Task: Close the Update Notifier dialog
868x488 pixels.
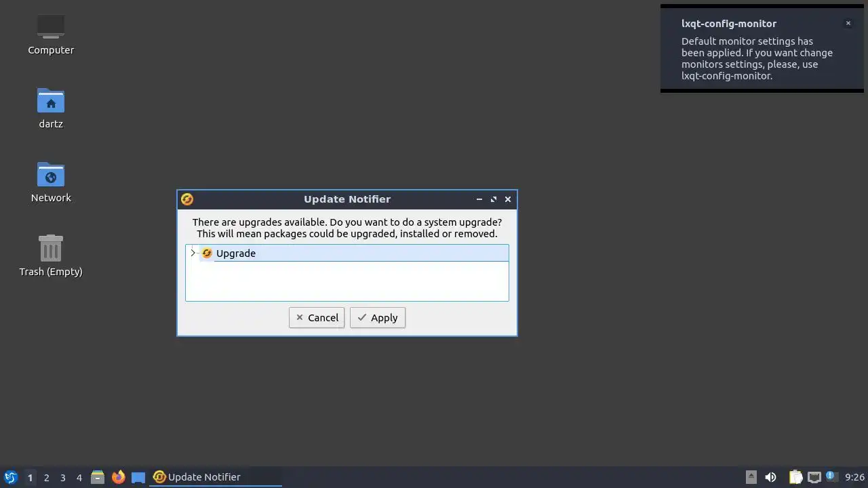Action: coord(508,199)
